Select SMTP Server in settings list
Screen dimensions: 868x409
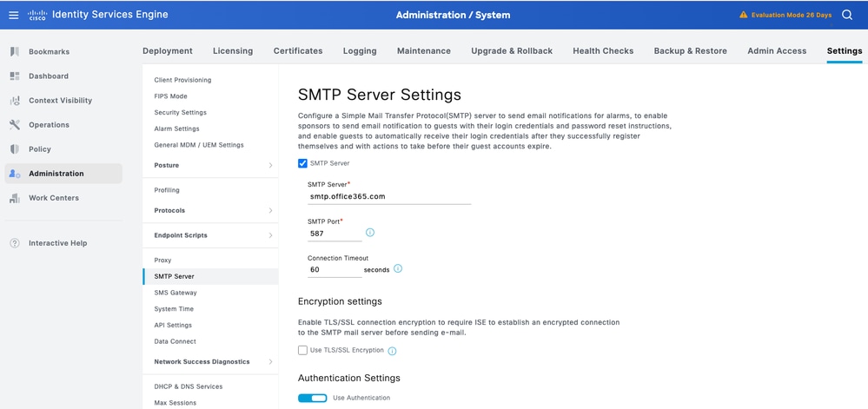(x=210, y=276)
